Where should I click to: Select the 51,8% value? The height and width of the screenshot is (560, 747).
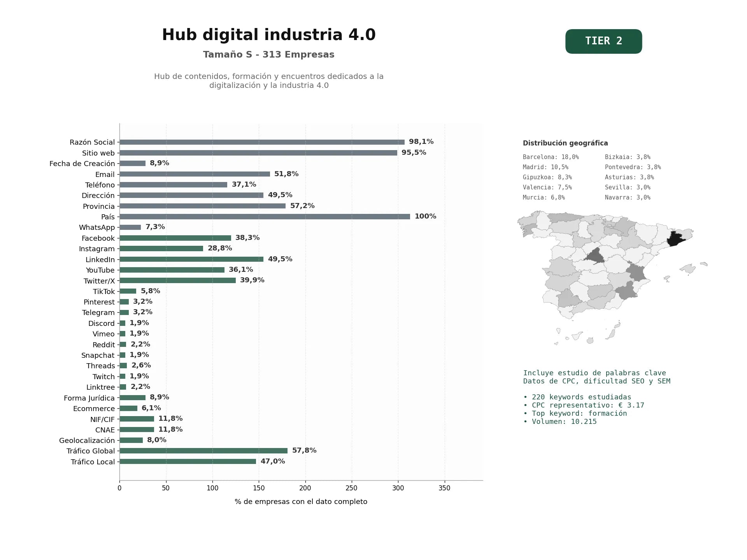286,174
